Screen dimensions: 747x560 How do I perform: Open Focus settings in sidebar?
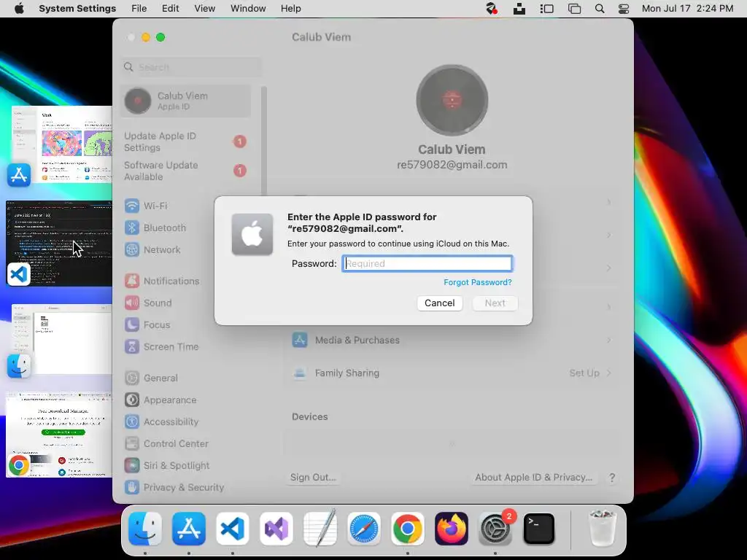(147, 324)
